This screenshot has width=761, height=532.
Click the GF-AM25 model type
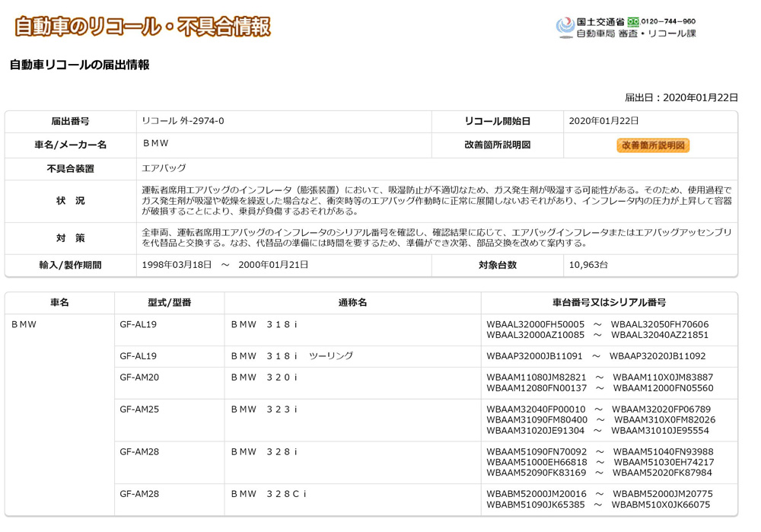tap(139, 409)
